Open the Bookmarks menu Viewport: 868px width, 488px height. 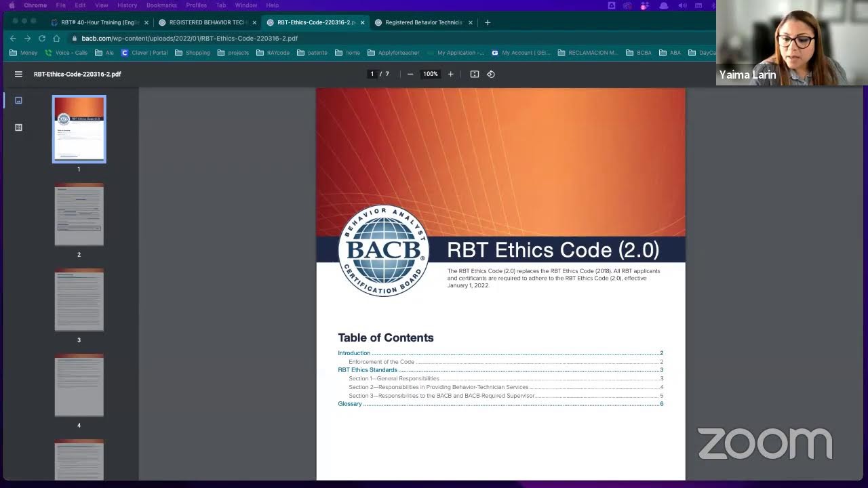click(x=161, y=5)
